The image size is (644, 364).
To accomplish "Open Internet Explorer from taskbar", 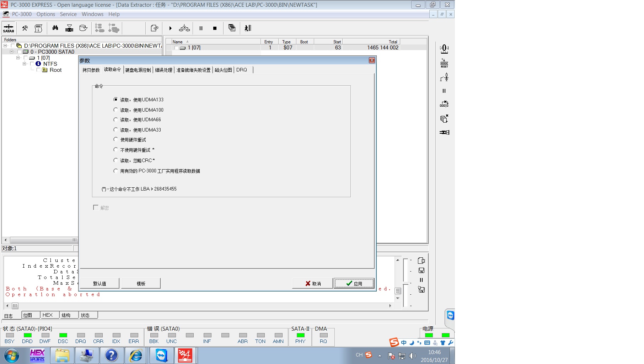I will click(136, 355).
